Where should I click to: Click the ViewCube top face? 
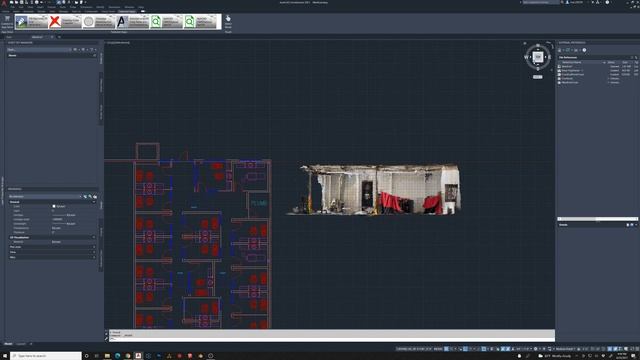[538, 57]
